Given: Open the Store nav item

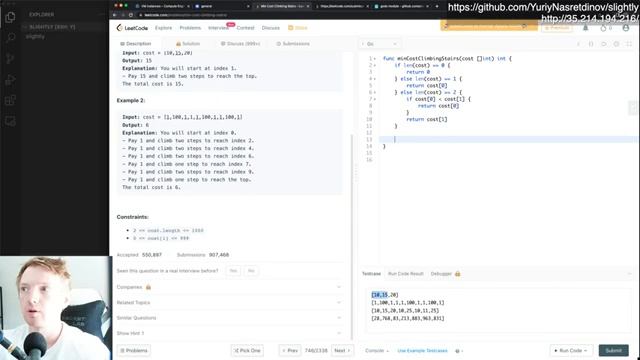Looking at the screenshot, I should click(298, 28).
